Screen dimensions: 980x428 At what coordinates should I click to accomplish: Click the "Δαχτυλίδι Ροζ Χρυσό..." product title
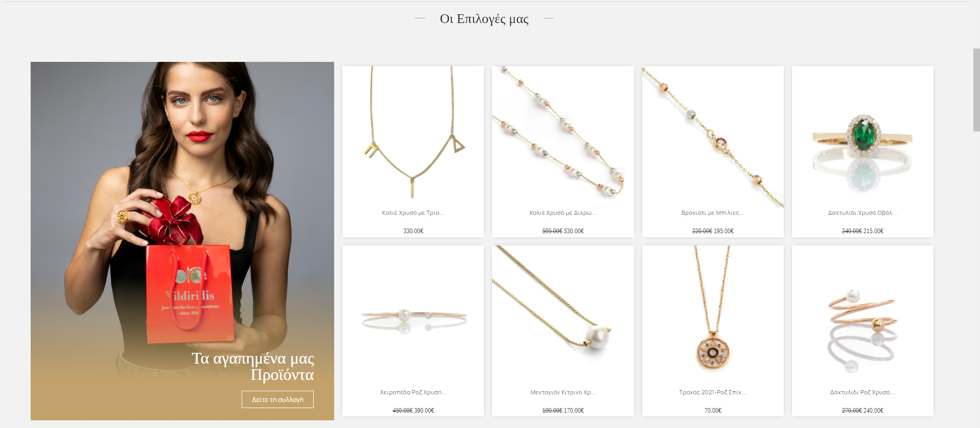pos(862,392)
